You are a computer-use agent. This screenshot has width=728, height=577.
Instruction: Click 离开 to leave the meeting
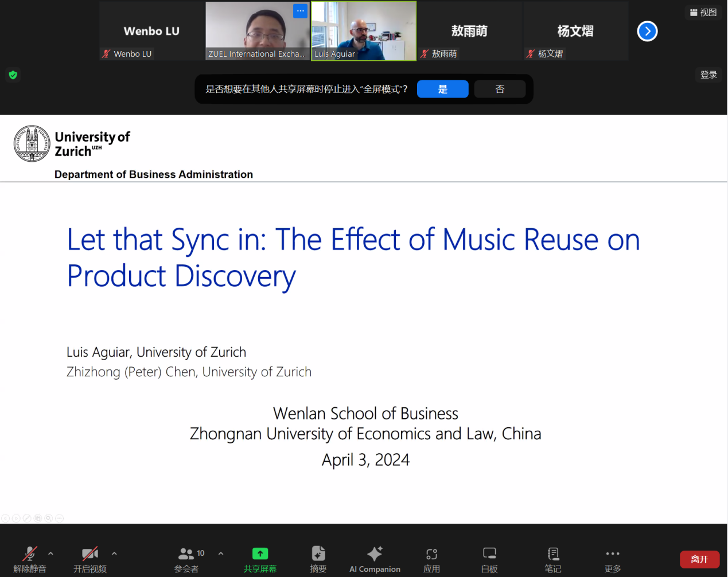click(699, 559)
